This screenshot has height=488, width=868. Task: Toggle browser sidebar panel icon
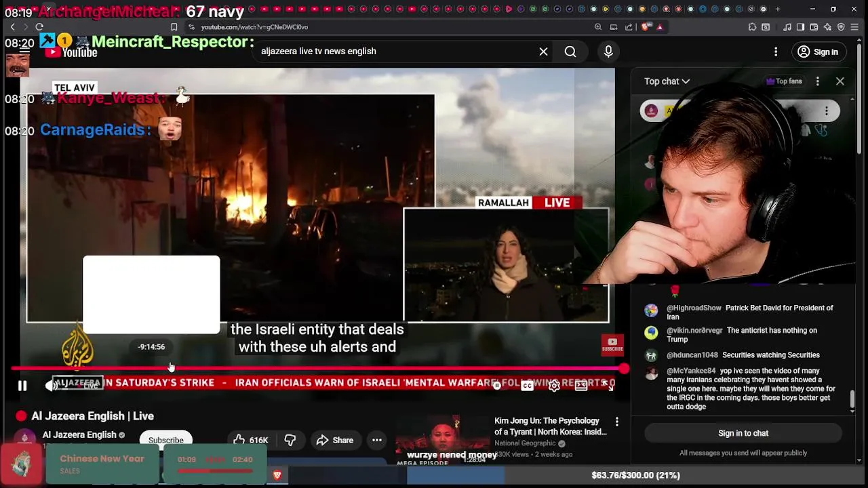(x=801, y=27)
